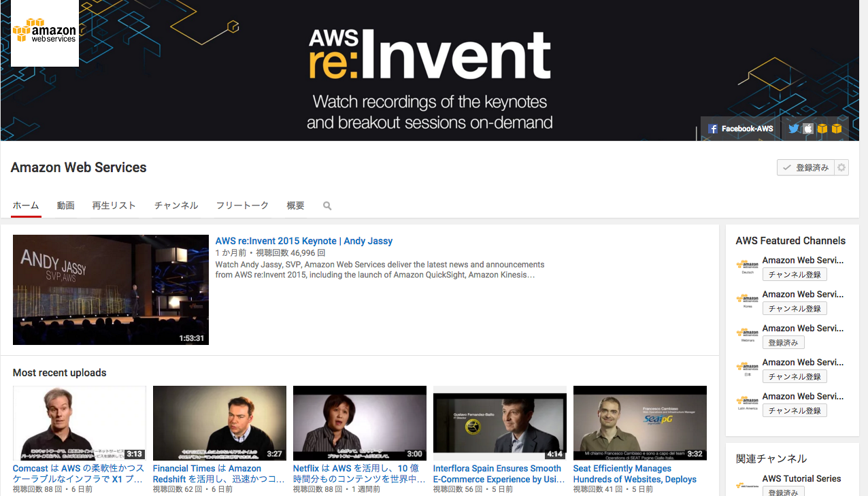Open the AWS Tutorial Series channel link
The height and width of the screenshot is (496, 868).
click(x=801, y=478)
